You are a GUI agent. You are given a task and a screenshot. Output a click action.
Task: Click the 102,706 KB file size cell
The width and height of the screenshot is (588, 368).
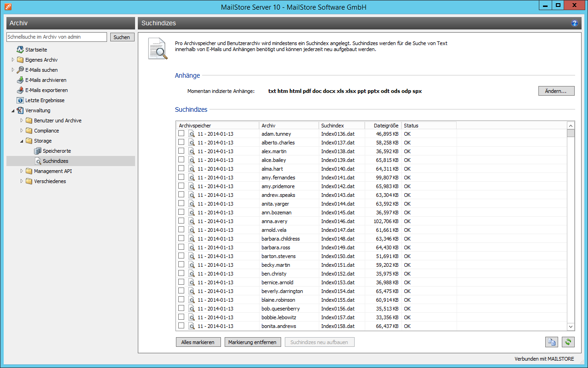pos(386,221)
